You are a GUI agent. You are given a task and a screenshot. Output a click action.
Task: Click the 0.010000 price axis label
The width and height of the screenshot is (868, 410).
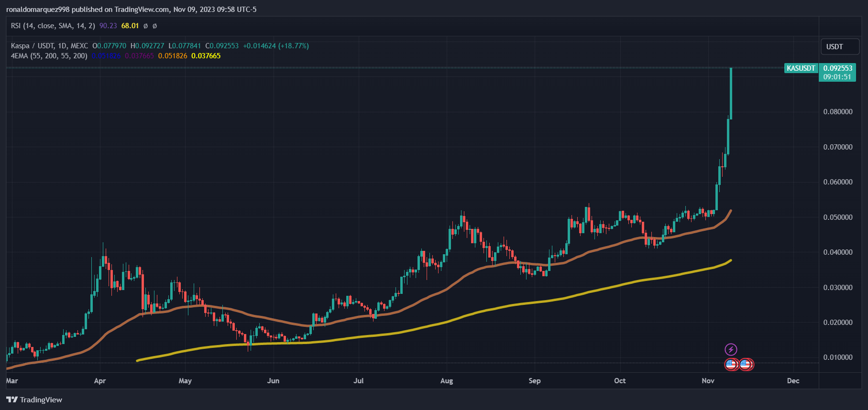838,357
